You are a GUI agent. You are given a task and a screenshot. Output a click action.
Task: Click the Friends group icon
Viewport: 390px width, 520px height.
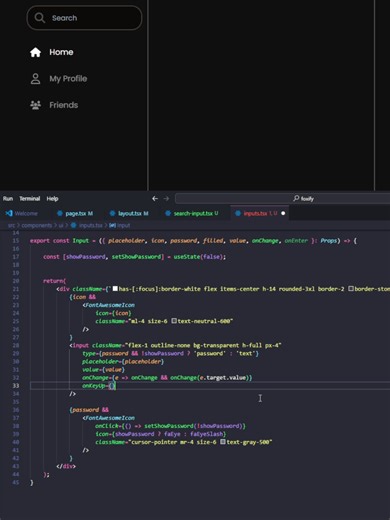point(35,105)
